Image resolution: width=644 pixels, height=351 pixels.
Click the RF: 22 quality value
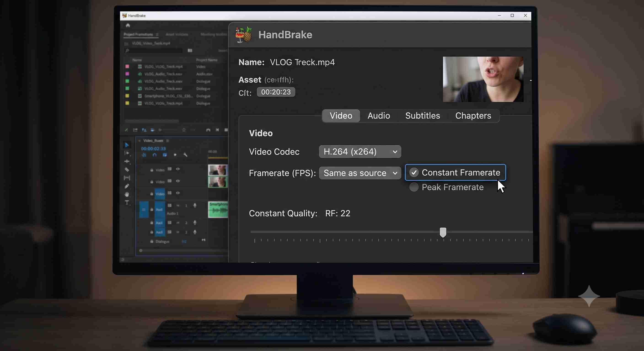[338, 213]
